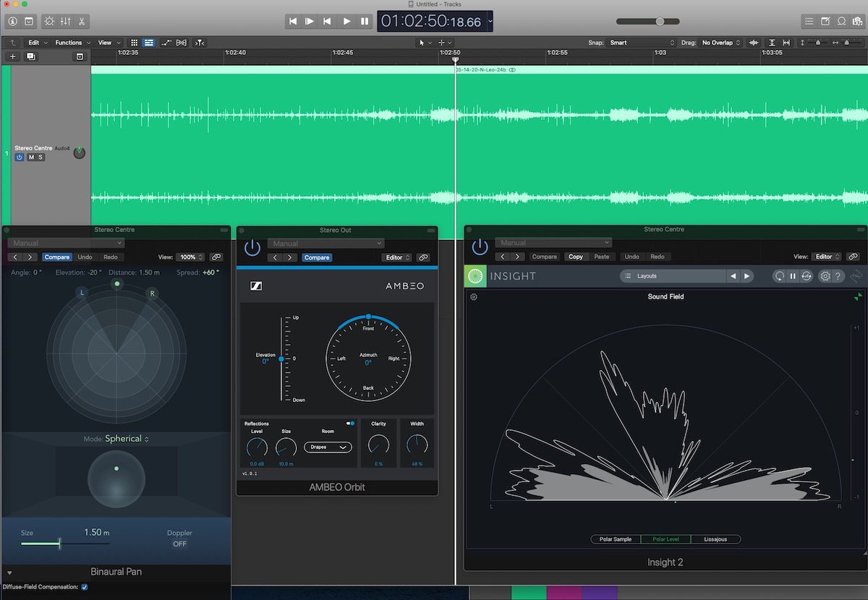Open the Mixer button in control bar

(66, 22)
